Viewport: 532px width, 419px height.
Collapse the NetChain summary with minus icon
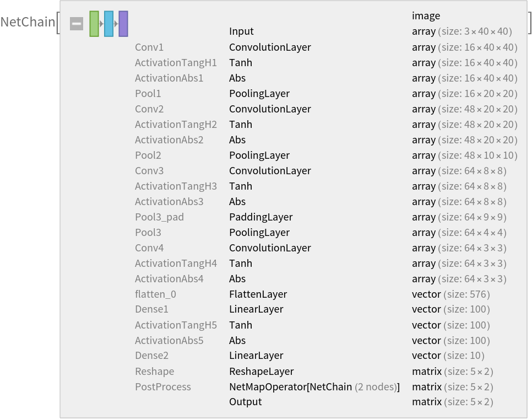[77, 24]
